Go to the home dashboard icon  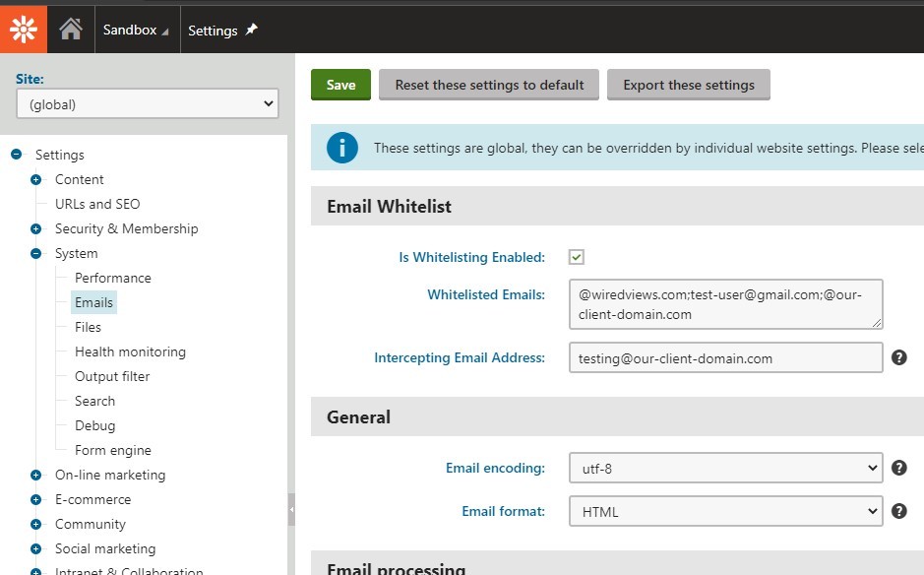[x=71, y=29]
